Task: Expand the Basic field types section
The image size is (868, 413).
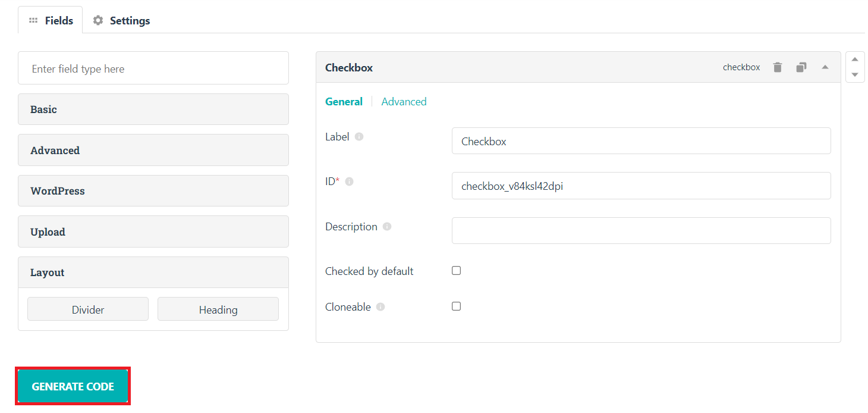Action: (153, 109)
